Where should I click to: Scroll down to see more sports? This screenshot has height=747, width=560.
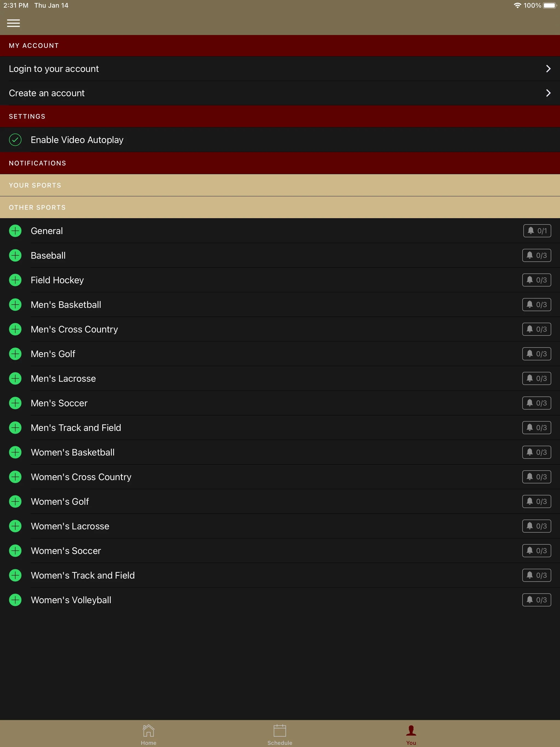point(280,412)
